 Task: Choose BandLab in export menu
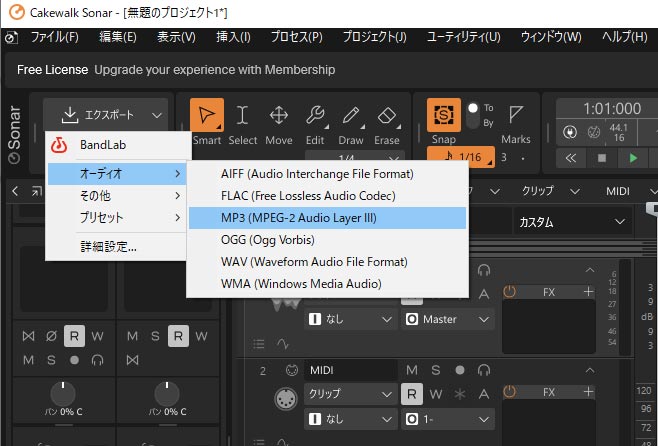coord(116,145)
